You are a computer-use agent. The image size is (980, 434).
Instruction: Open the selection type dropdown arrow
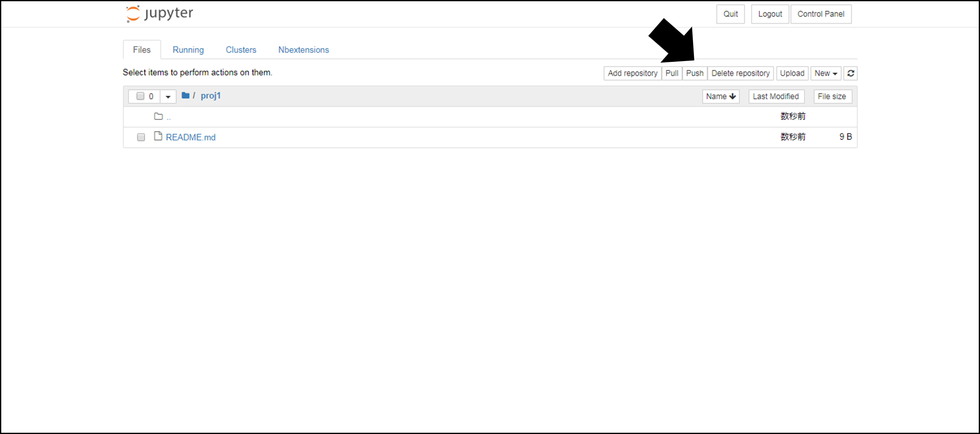click(168, 96)
